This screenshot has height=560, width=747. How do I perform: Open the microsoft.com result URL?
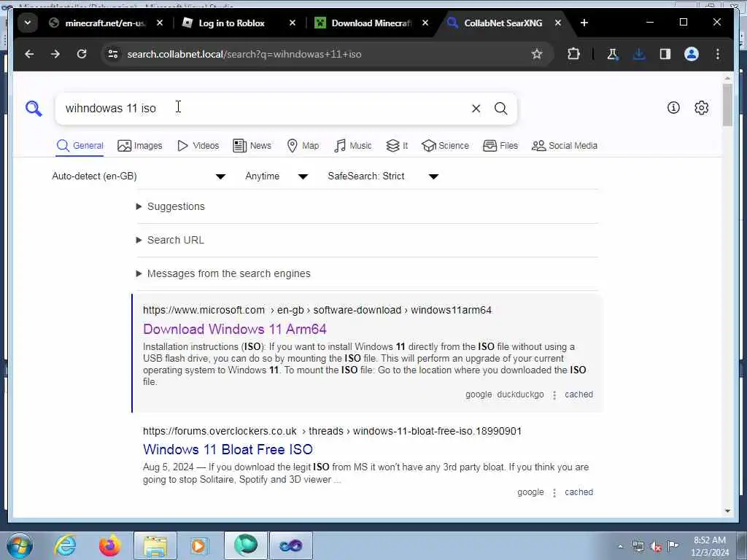pyautogui.click(x=317, y=310)
